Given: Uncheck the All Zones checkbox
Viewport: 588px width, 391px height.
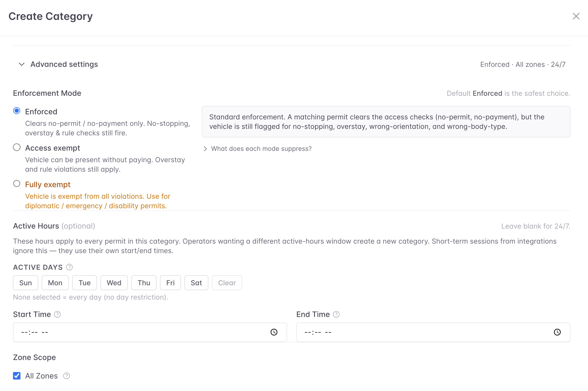Looking at the screenshot, I should click(17, 376).
